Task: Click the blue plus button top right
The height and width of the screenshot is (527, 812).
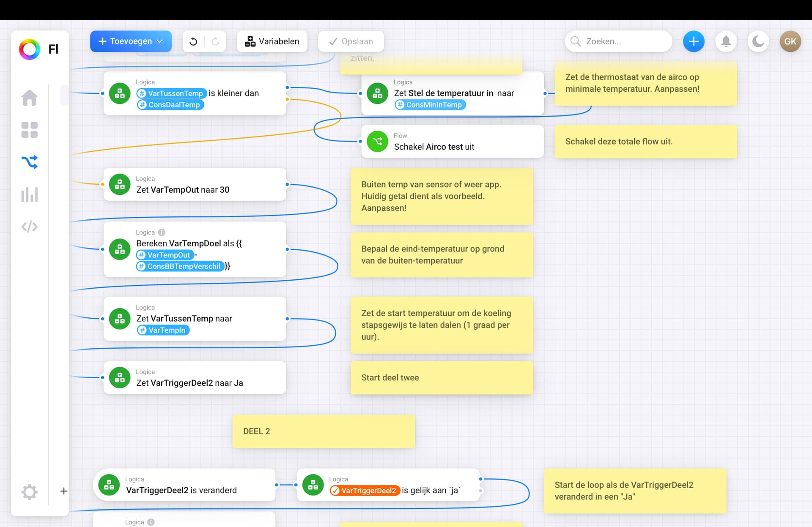Action: [694, 41]
